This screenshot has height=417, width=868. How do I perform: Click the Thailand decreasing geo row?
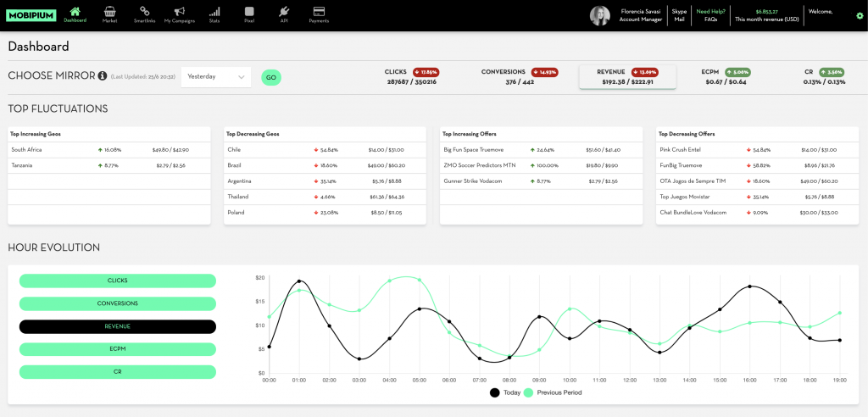tap(325, 197)
